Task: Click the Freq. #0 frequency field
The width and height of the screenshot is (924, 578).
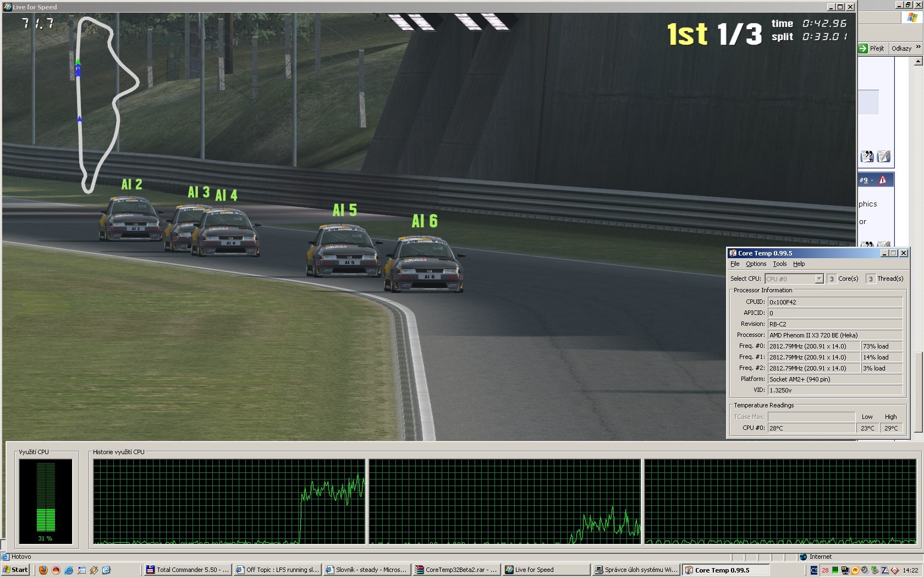Action: point(814,346)
